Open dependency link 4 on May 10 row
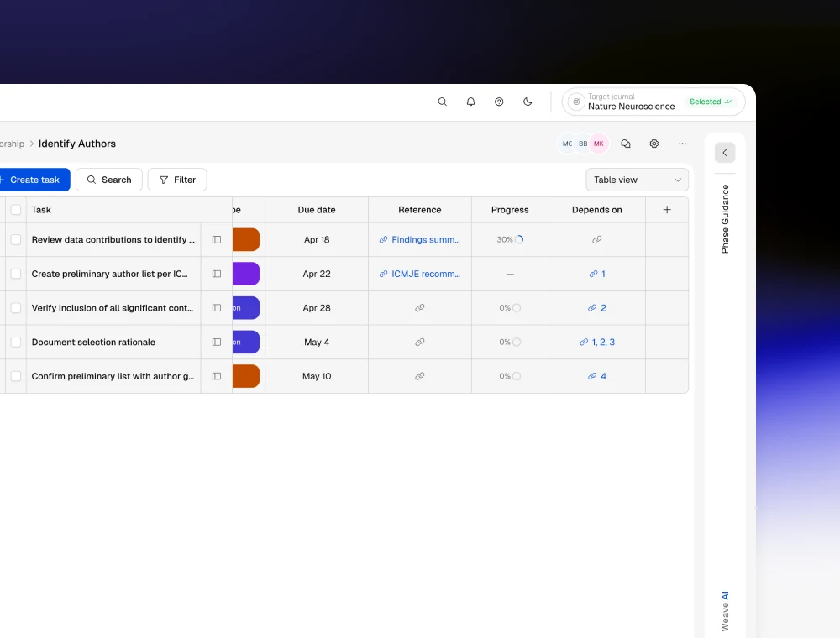The image size is (840, 638). click(x=596, y=376)
